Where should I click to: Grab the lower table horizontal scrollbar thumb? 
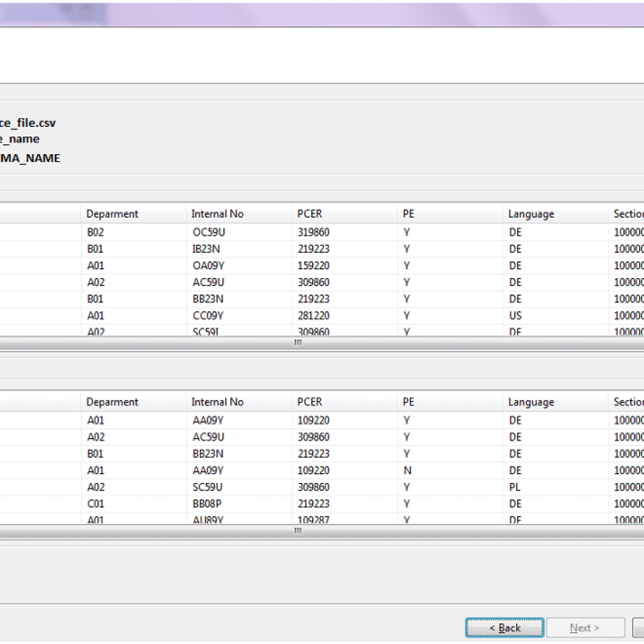(x=298, y=531)
